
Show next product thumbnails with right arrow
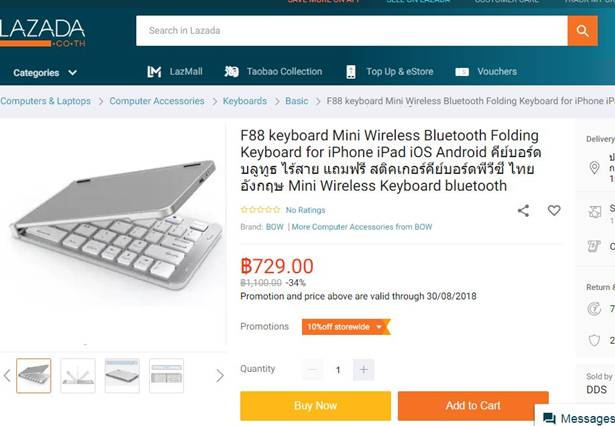point(220,376)
